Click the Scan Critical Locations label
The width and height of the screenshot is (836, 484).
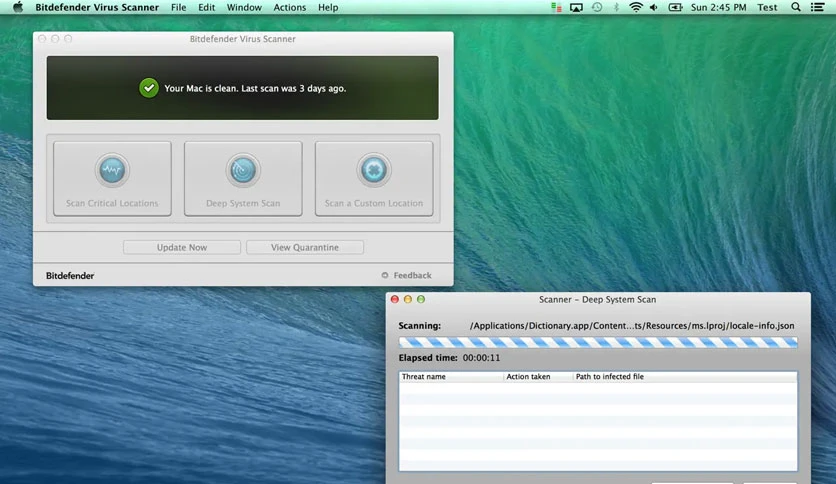click(112, 203)
